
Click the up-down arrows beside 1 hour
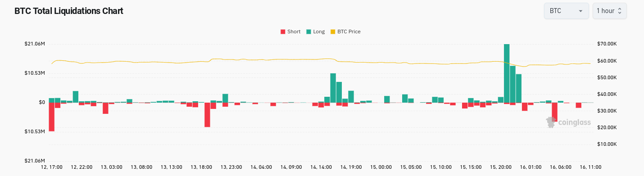(x=620, y=11)
